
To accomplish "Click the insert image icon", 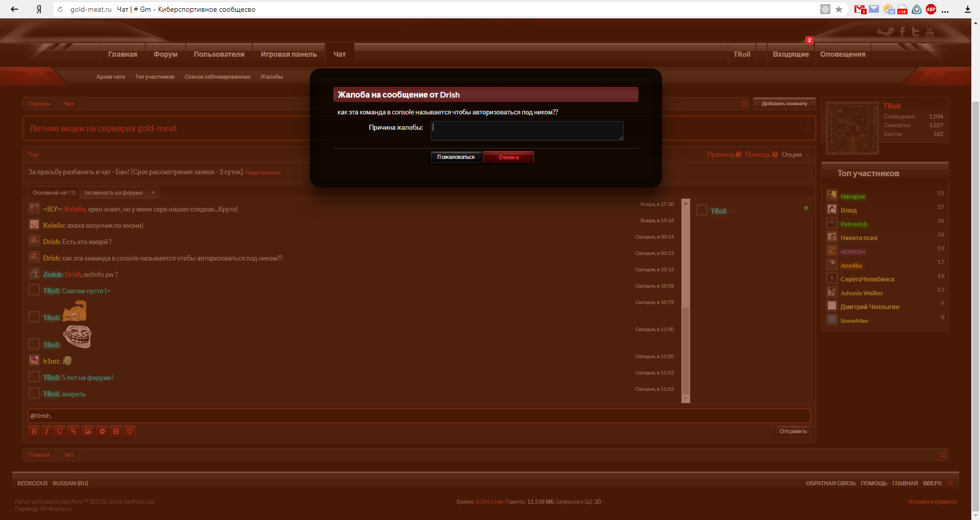I will 88,432.
